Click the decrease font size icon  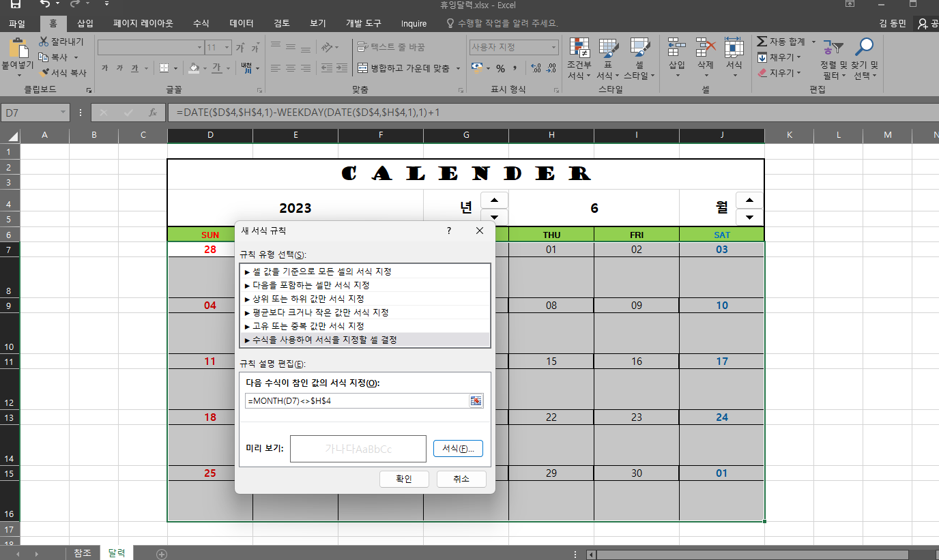255,48
